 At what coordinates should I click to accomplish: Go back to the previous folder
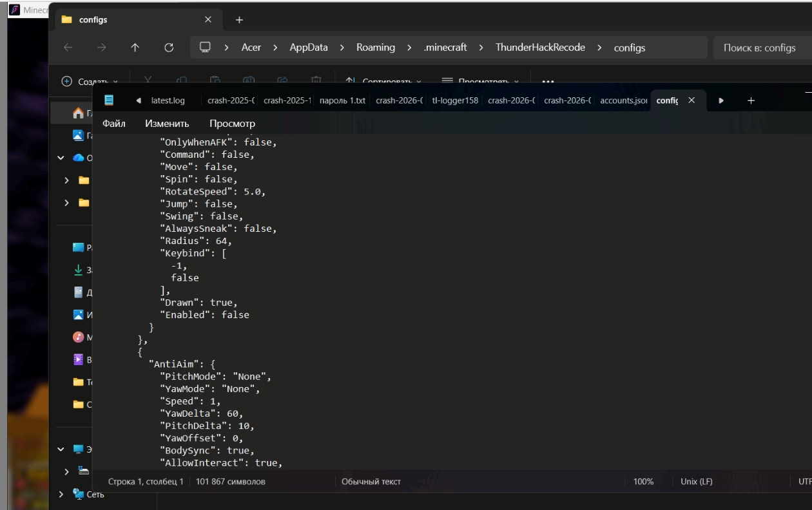(x=68, y=48)
